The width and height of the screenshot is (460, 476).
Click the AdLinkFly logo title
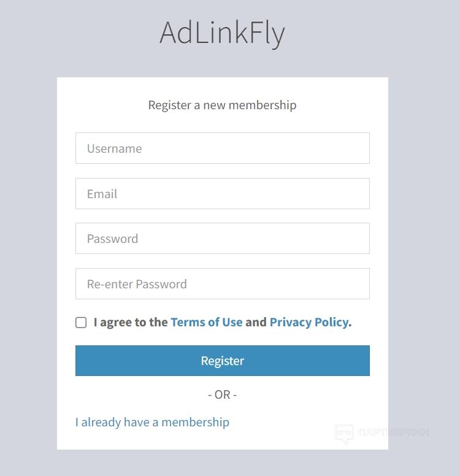(x=222, y=33)
